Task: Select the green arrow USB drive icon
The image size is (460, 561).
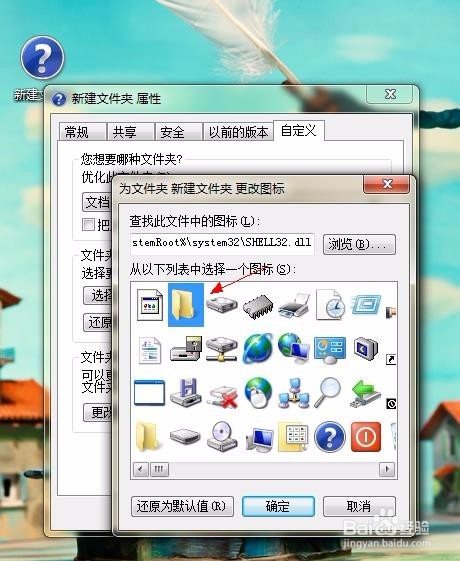Action: point(366,394)
